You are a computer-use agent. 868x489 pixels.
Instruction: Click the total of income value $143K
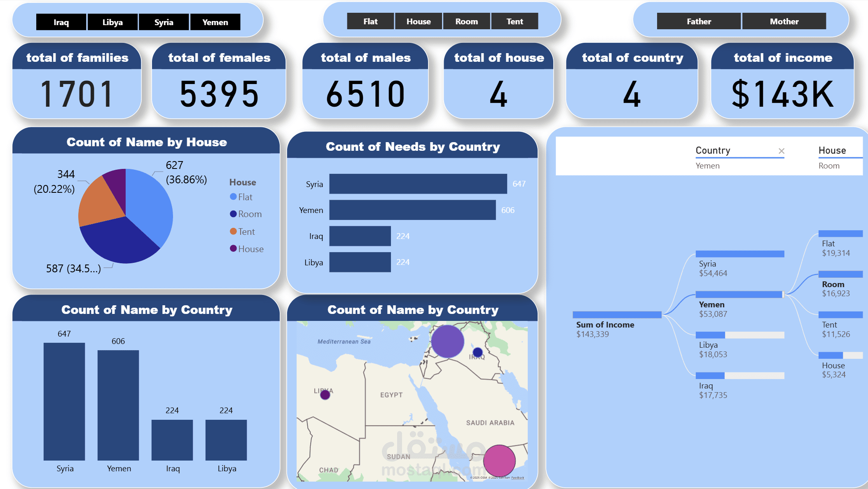pos(782,94)
